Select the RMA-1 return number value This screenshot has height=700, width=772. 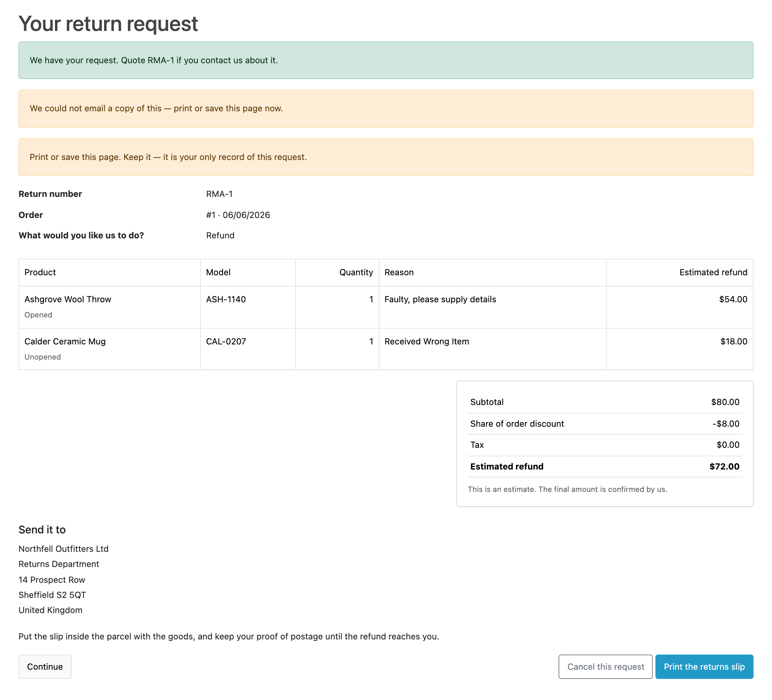tap(219, 194)
